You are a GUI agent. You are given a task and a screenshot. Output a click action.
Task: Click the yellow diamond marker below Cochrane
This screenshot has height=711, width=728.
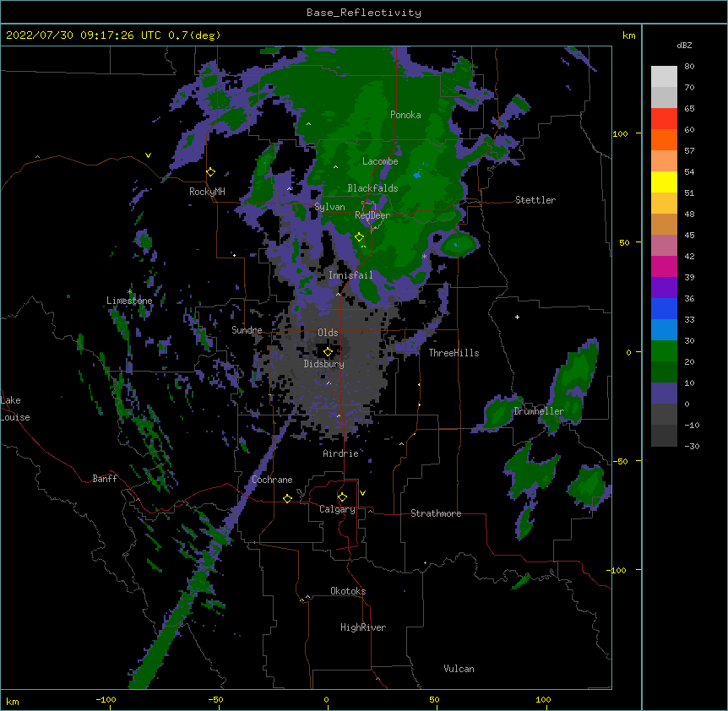[x=287, y=498]
